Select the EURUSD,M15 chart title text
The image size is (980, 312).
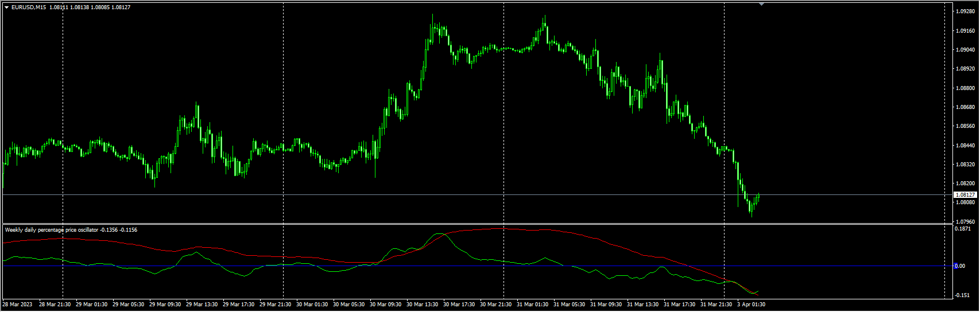[x=29, y=7]
